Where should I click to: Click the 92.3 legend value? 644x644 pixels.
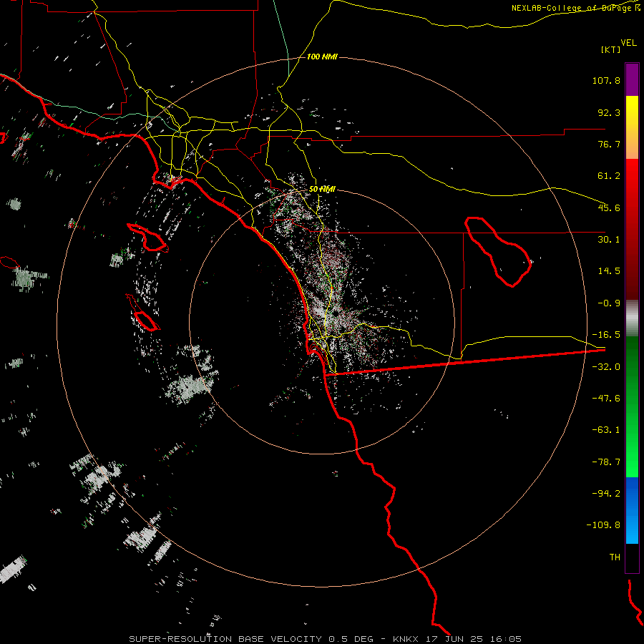pyautogui.click(x=609, y=112)
